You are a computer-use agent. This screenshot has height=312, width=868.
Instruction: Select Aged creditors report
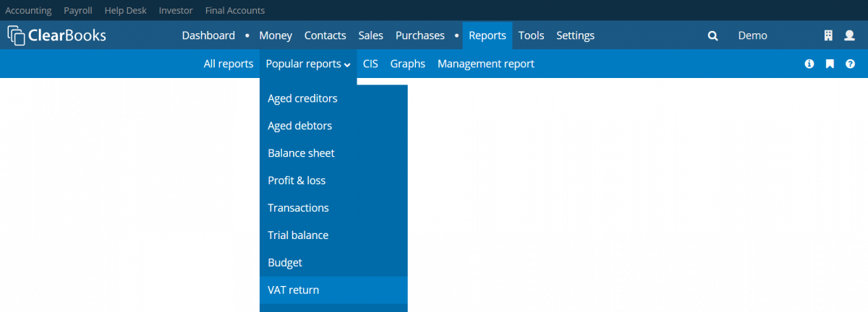click(333, 98)
